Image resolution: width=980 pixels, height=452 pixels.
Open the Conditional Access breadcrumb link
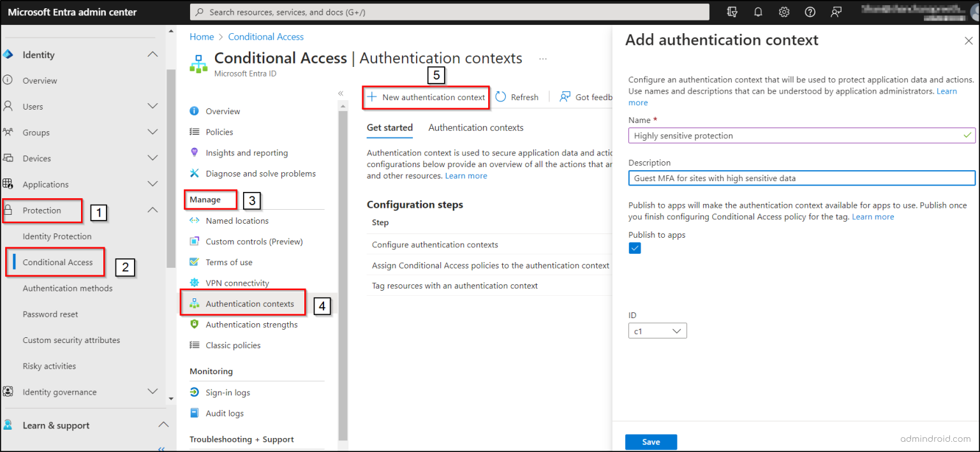(x=265, y=36)
